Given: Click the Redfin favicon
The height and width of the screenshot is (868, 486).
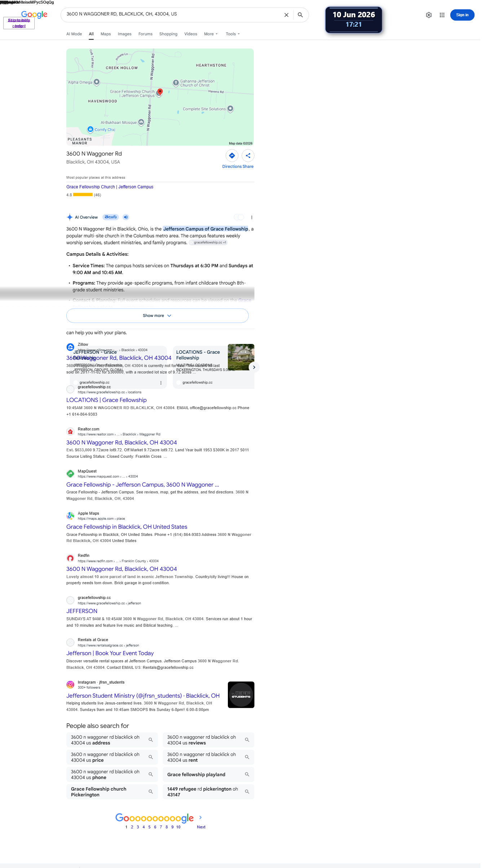Looking at the screenshot, I should (70, 558).
